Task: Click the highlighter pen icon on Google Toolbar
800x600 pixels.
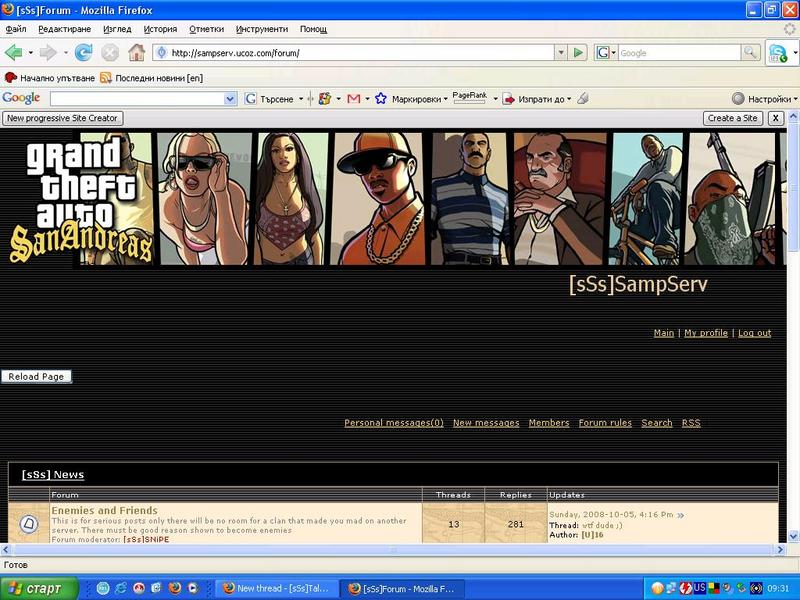Action: pyautogui.click(x=583, y=98)
